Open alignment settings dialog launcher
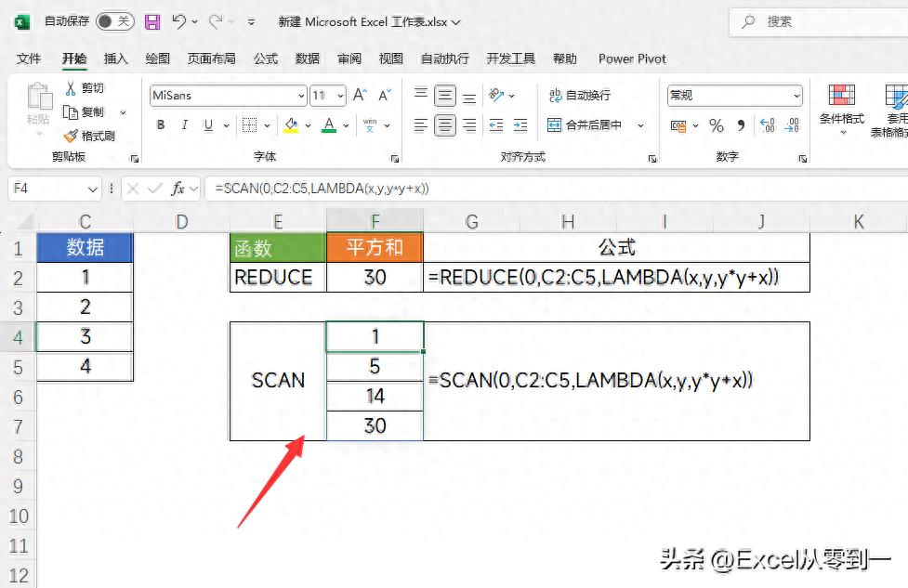 [x=652, y=158]
